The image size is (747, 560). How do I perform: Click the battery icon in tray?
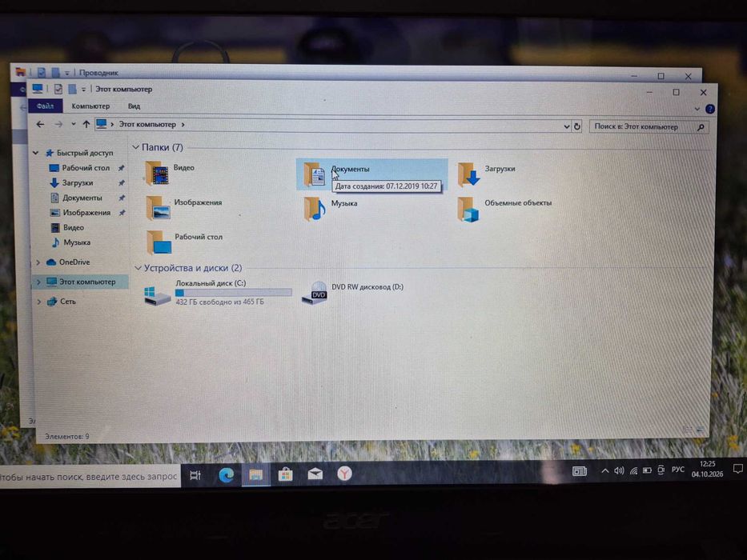pyautogui.click(x=647, y=470)
